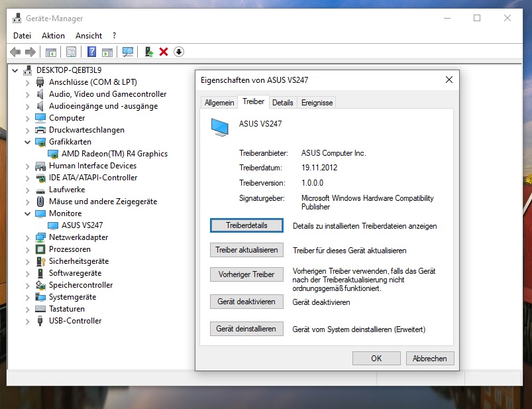
Task: Scan for hardware changes monitor icon
Action: 128,52
